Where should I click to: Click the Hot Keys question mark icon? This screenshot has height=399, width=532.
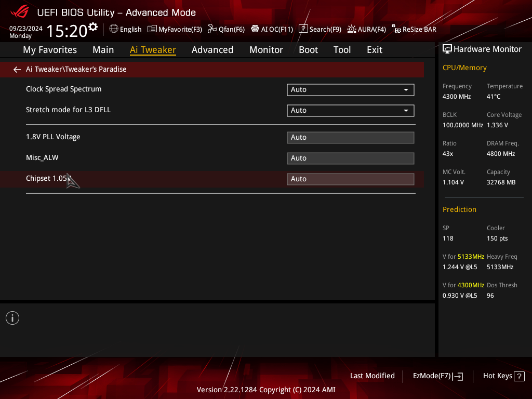point(519,376)
